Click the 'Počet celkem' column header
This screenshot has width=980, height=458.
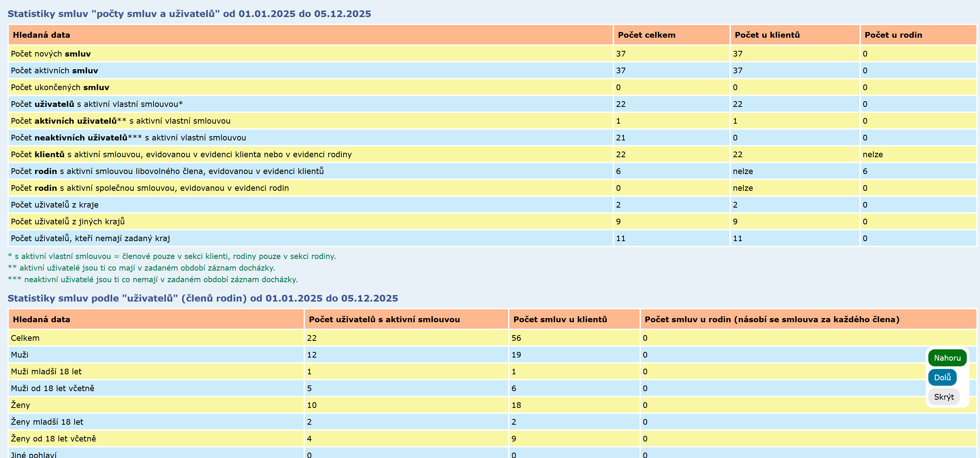tap(646, 35)
